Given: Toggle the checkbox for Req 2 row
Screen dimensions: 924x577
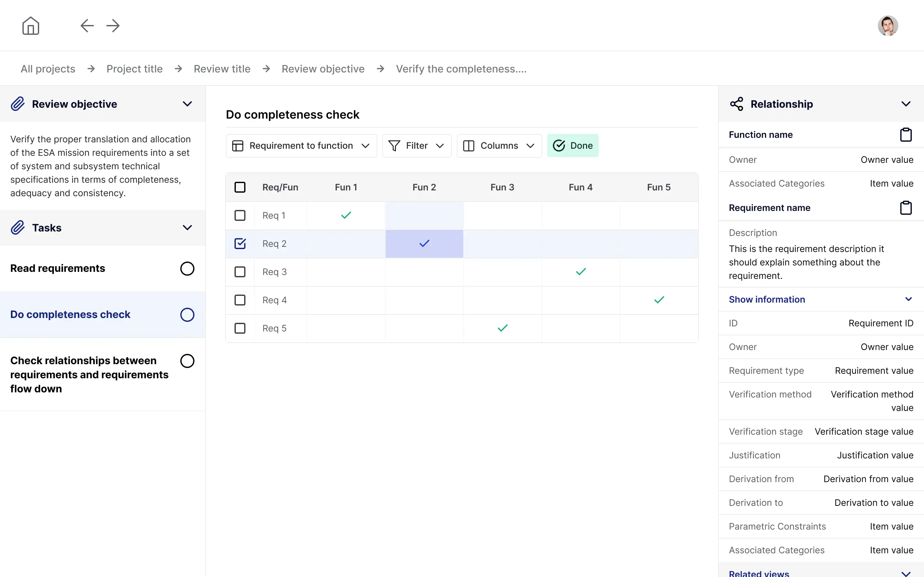Looking at the screenshot, I should point(240,243).
